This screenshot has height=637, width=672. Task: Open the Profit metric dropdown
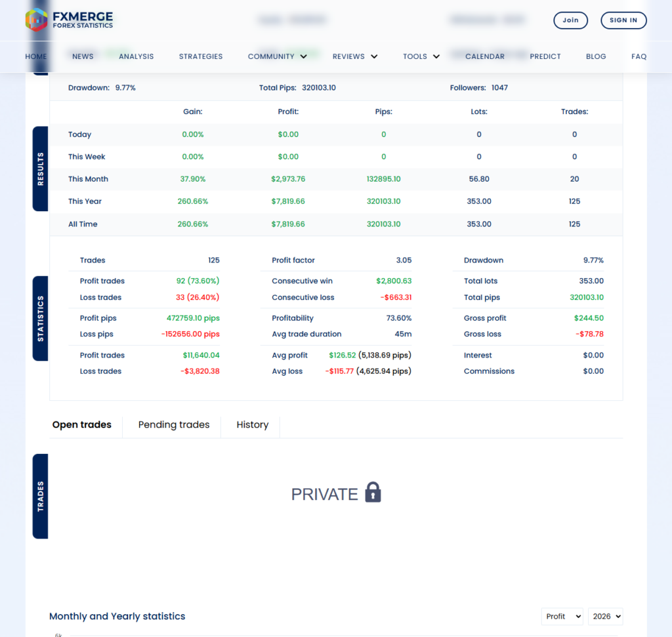click(562, 617)
